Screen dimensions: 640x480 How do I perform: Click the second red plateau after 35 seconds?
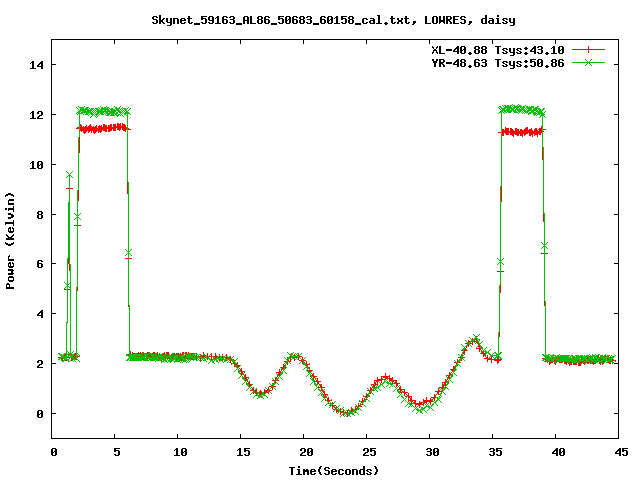(522, 131)
